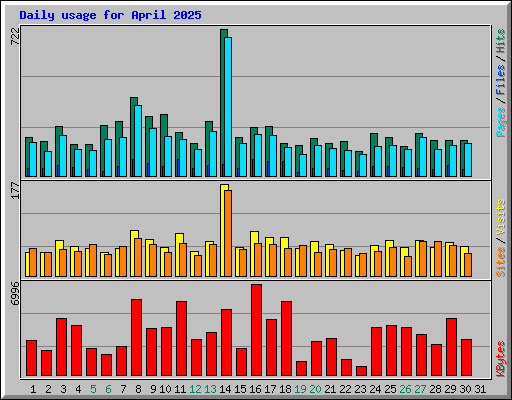Click the green weekend day 5 label
This screenshot has width=512, height=400.
coord(93,389)
